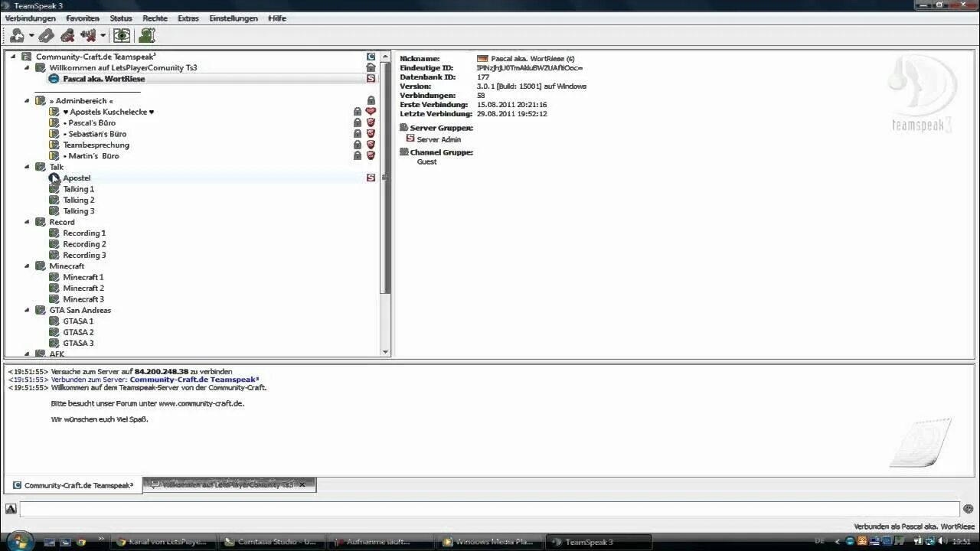
Task: Click the Recording 1 channel icon
Action: click(54, 233)
